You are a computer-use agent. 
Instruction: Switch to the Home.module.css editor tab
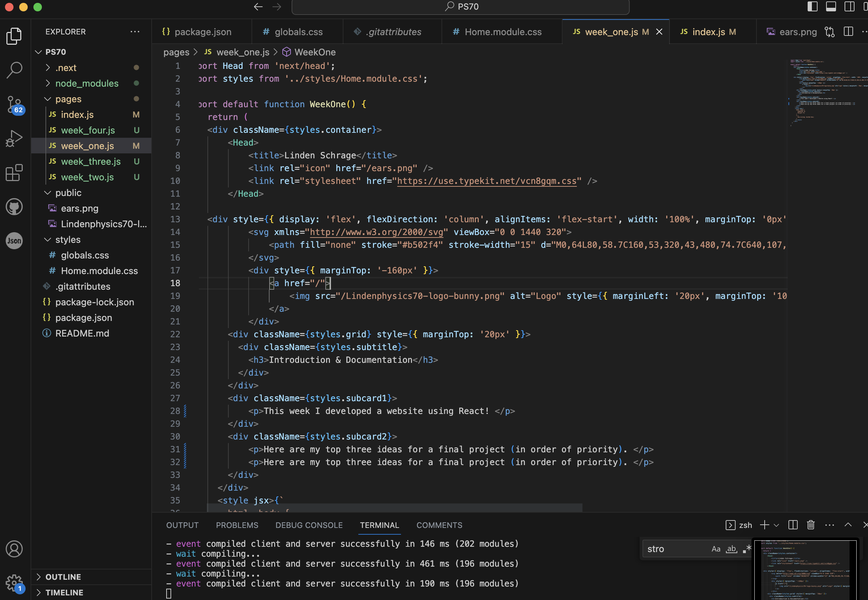[x=502, y=32]
